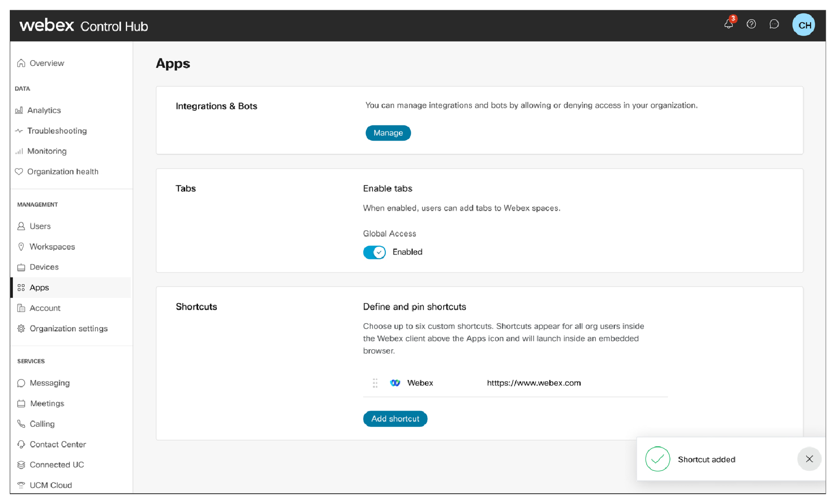The width and height of the screenshot is (836, 504).
Task: Open the Monitoring section
Action: pos(46,151)
